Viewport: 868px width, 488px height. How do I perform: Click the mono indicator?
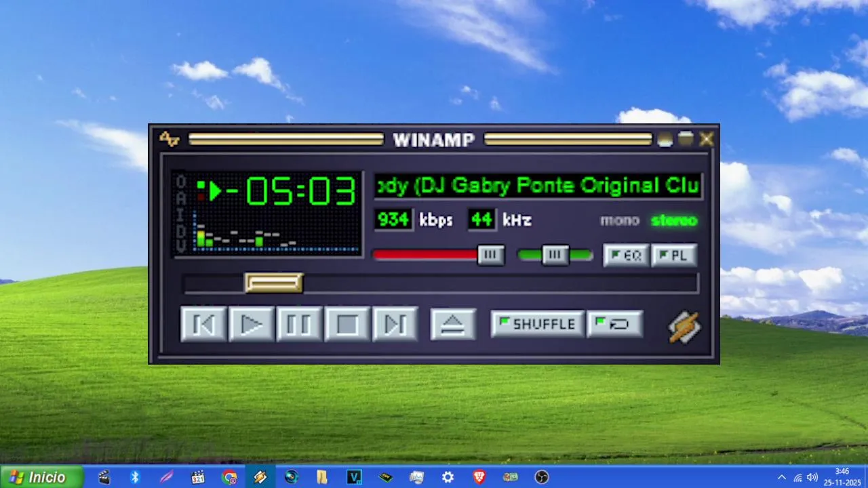point(620,220)
